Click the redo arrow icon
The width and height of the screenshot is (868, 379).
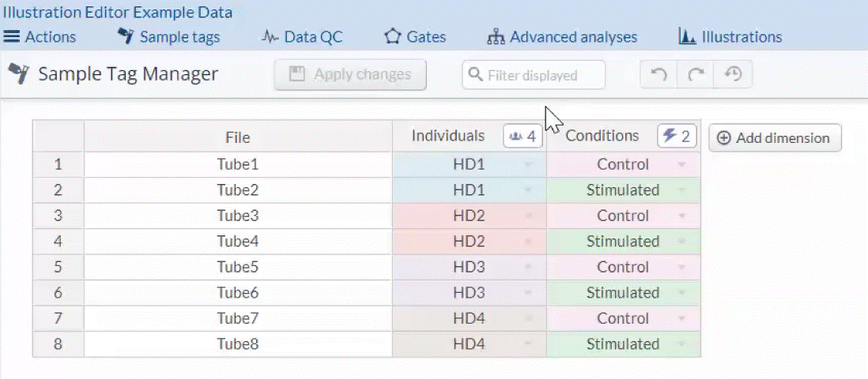coord(696,75)
